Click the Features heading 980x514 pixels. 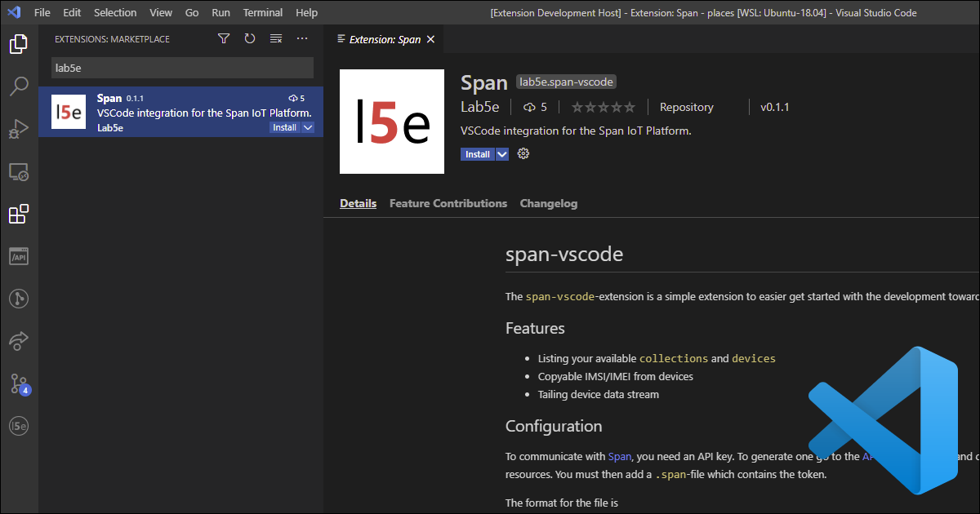pyautogui.click(x=535, y=328)
